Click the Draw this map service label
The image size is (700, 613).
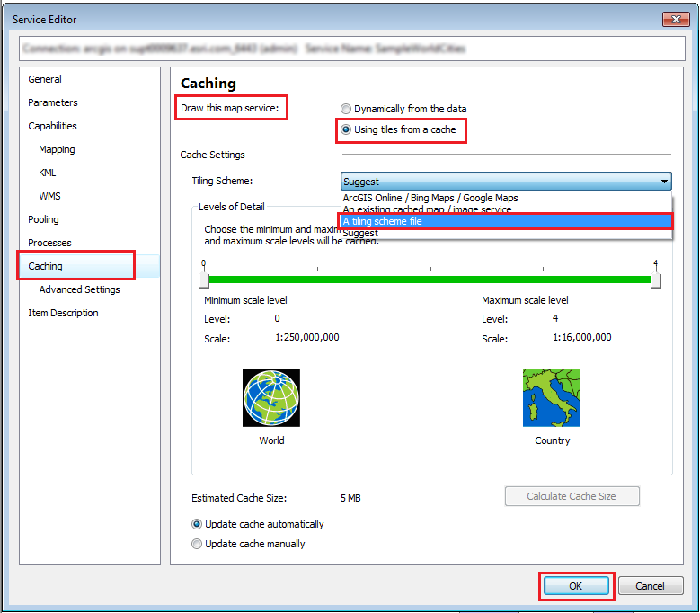(229, 108)
